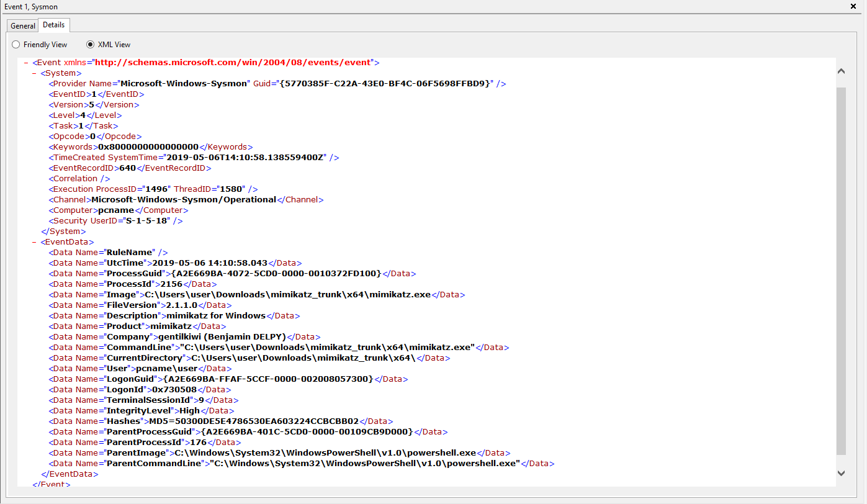Click the Opcode 0 line
The width and height of the screenshot is (867, 504).
95,137
